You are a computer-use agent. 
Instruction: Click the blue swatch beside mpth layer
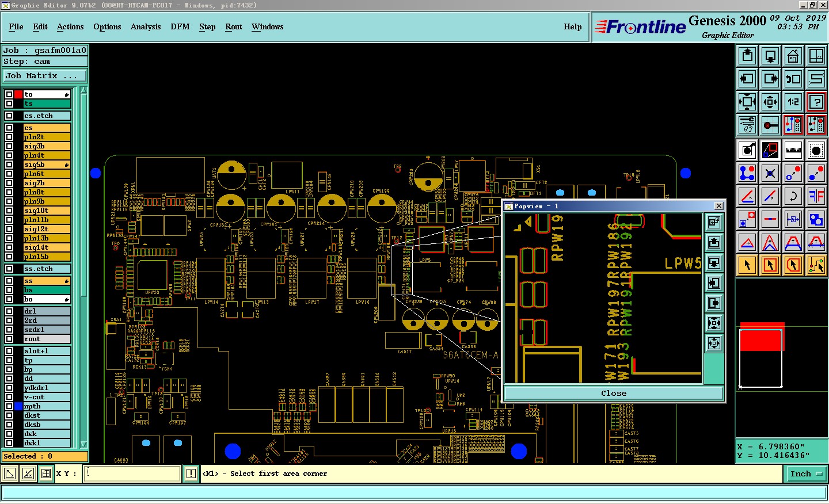pos(18,406)
